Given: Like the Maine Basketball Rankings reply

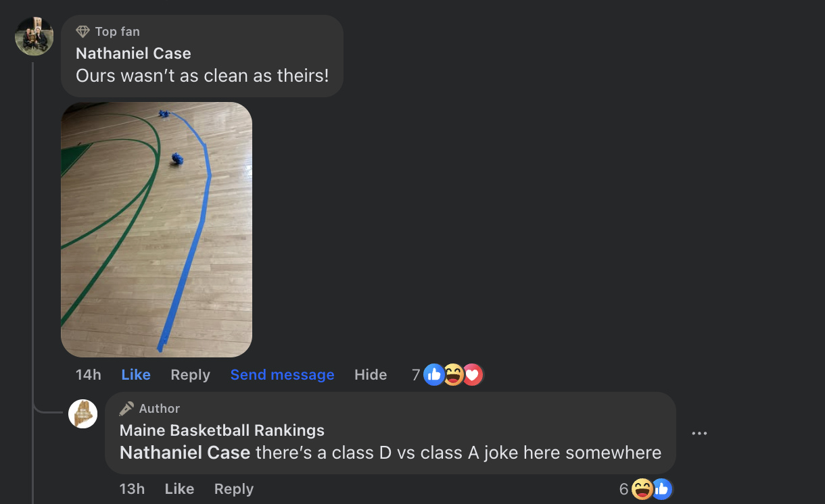Looking at the screenshot, I should 179,489.
